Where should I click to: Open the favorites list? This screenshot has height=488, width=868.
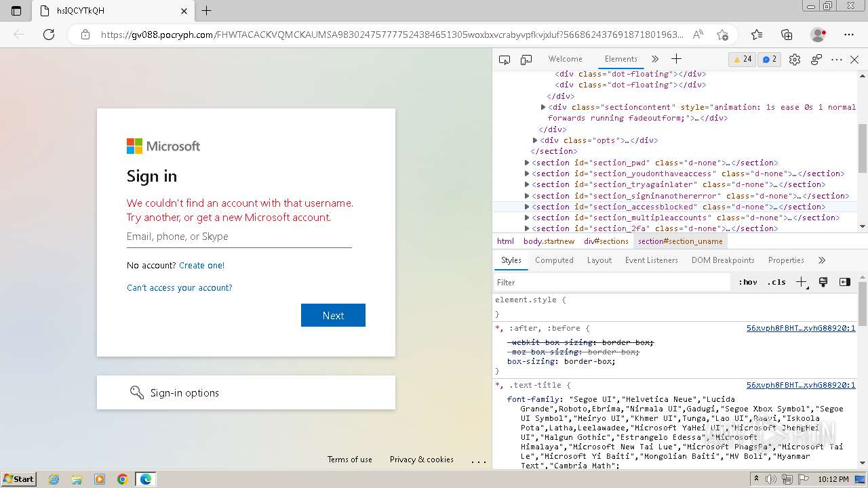coord(757,35)
